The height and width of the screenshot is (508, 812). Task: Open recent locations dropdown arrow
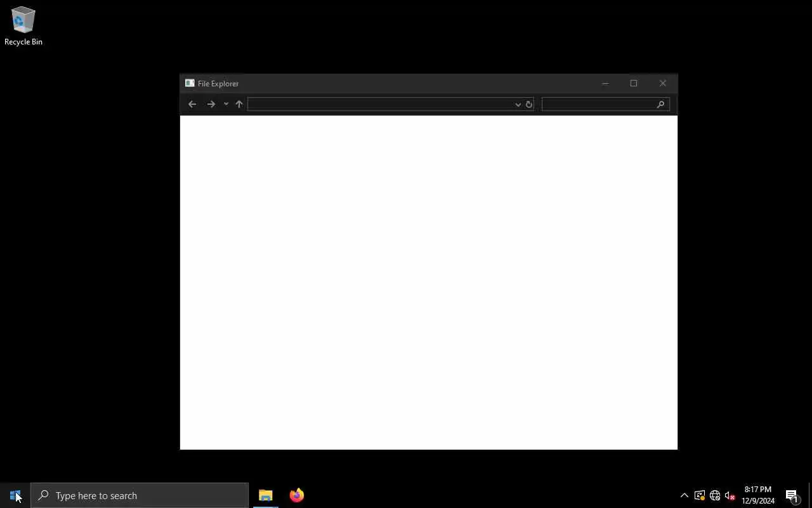pos(226,104)
